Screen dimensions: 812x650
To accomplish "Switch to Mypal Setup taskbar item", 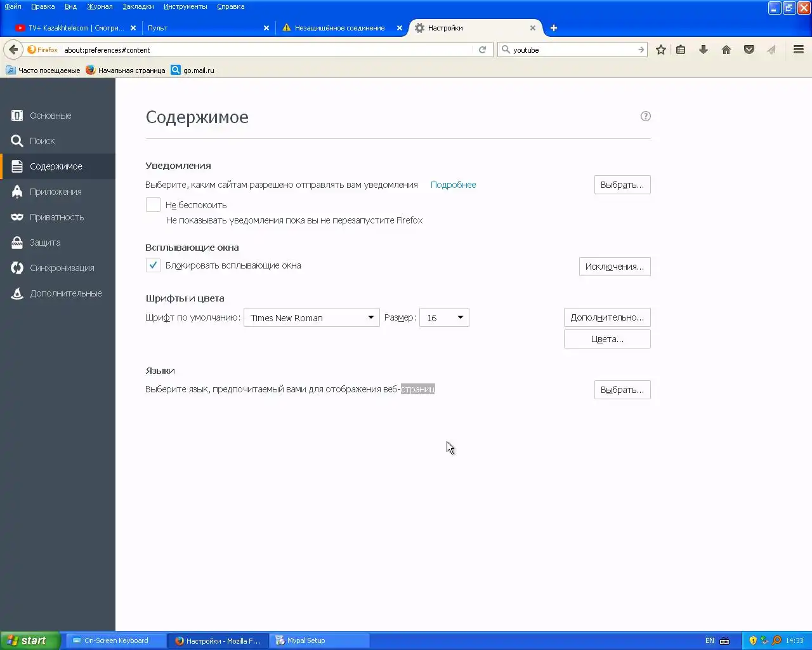I will pos(320,640).
